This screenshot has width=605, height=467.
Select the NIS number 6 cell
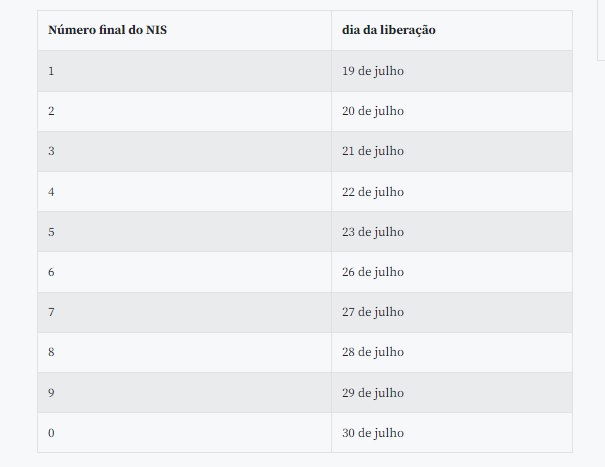pyautogui.click(x=51, y=272)
